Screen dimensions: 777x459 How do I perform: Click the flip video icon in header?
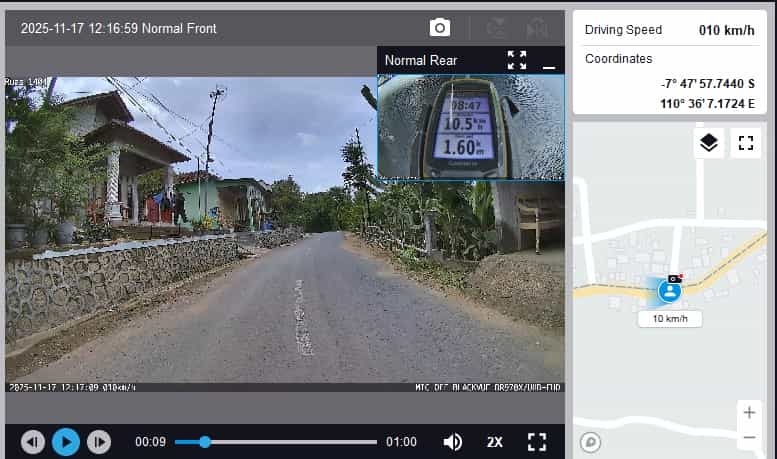pos(537,28)
